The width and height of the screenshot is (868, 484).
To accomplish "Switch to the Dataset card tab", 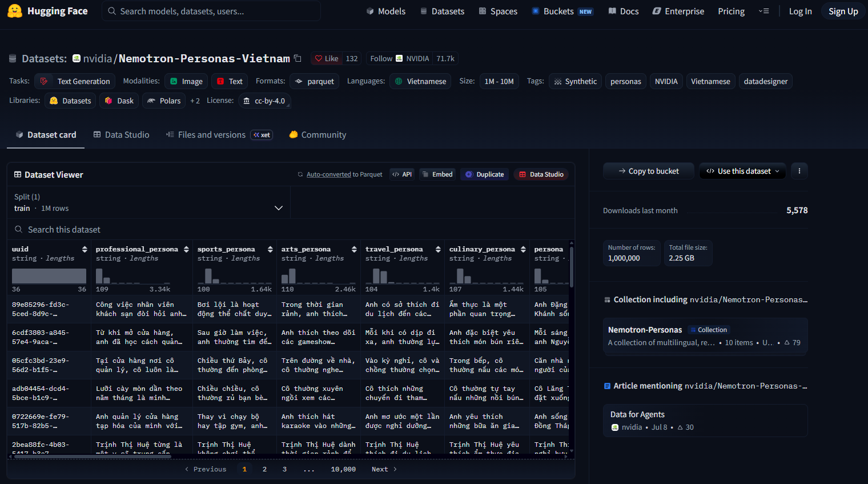I will click(x=46, y=135).
